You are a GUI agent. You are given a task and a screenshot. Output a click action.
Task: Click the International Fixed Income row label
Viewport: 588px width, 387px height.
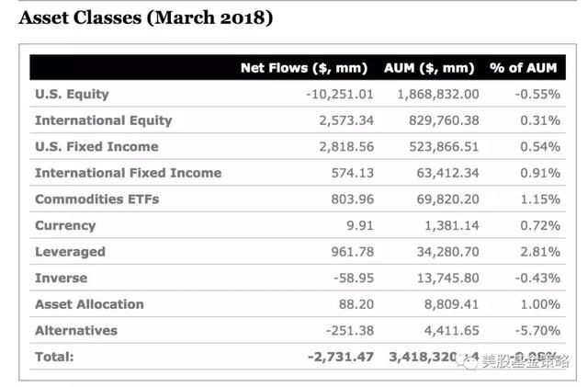click(x=128, y=173)
